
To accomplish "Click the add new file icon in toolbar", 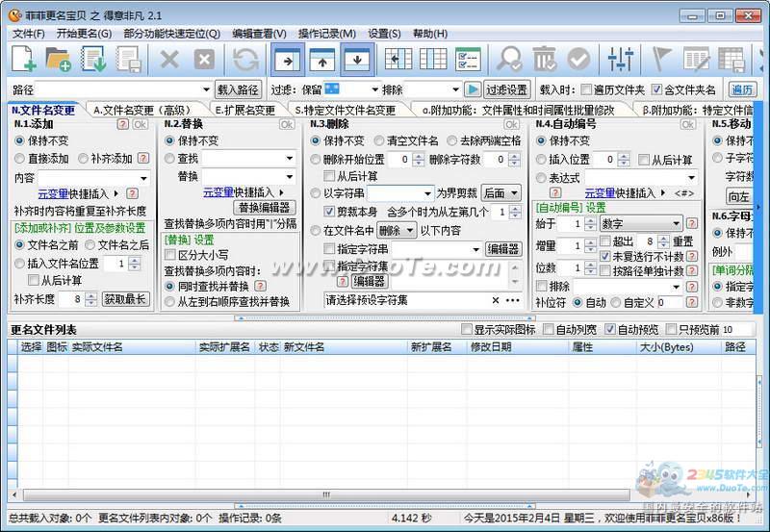I will tap(23, 60).
